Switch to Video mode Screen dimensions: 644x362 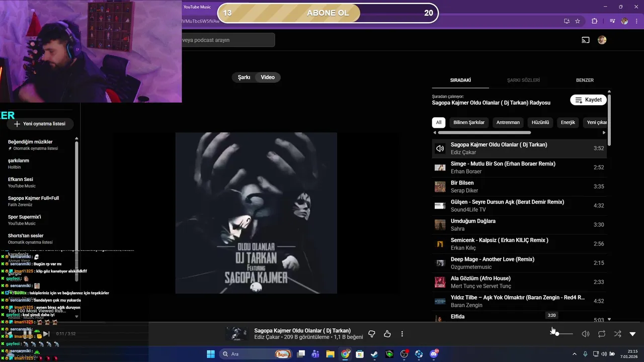point(268,77)
